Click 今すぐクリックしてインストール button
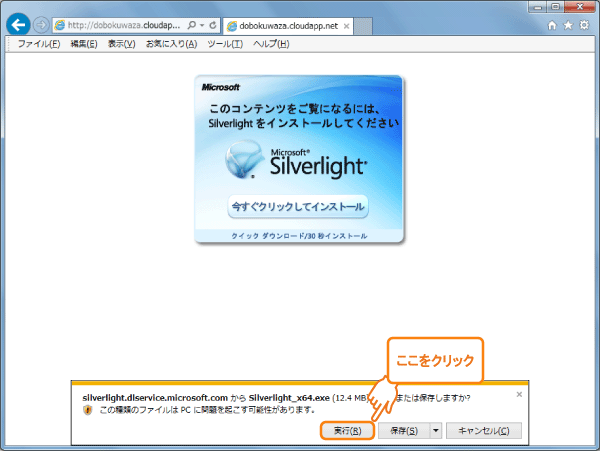 [298, 207]
